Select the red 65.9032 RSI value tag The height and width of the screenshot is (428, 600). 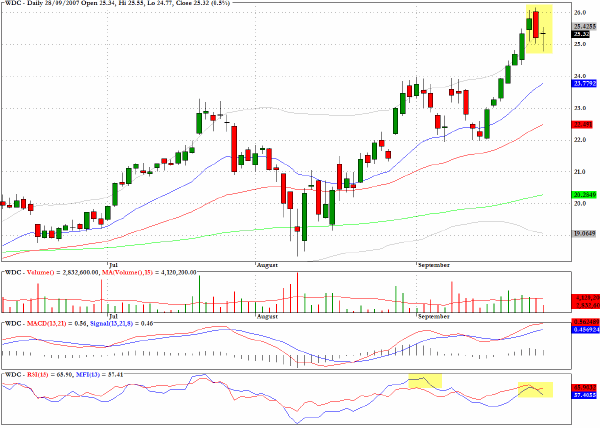point(584,388)
